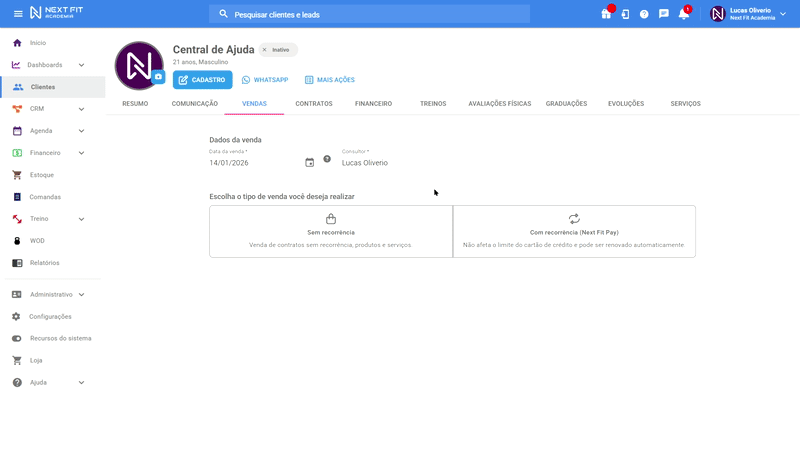Open the AVALIAÇÕES FÍSICAS tab
800x450 pixels.
[499, 104]
